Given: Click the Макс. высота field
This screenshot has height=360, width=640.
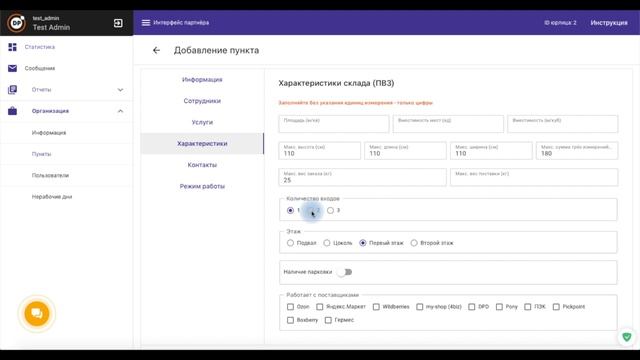Looking at the screenshot, I should 320,151.
